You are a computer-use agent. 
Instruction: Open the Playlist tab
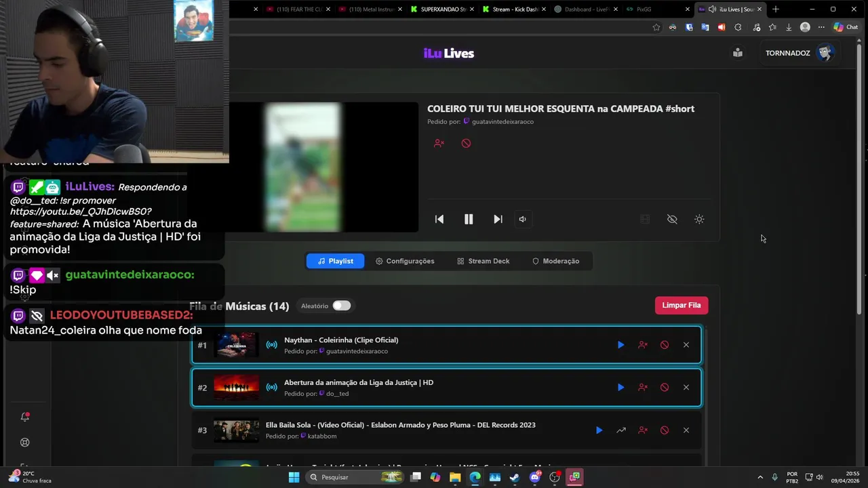pos(335,261)
